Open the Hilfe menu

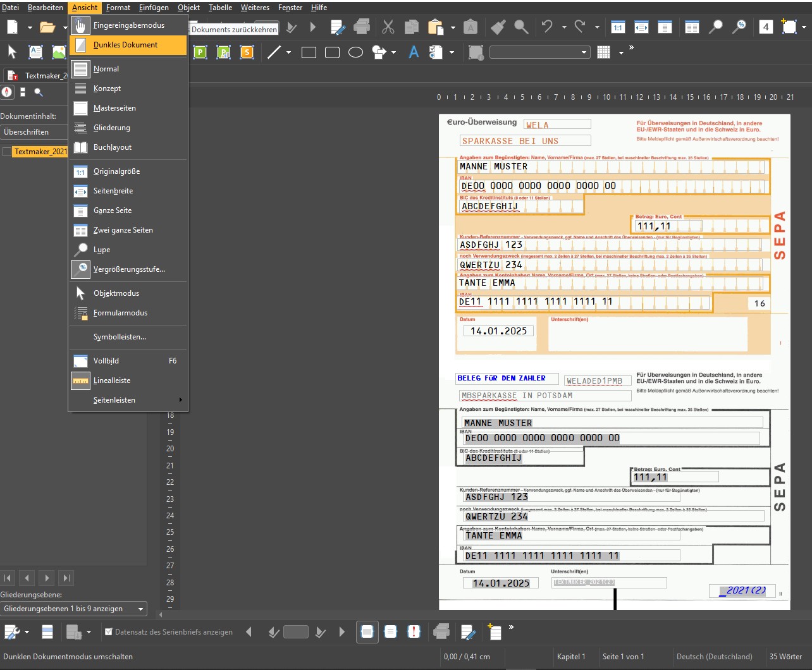click(x=319, y=8)
